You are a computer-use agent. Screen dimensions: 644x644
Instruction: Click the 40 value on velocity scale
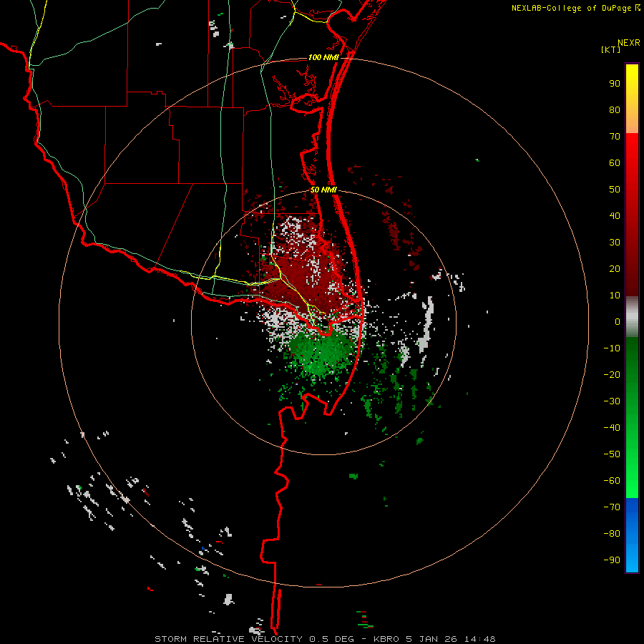click(x=615, y=215)
